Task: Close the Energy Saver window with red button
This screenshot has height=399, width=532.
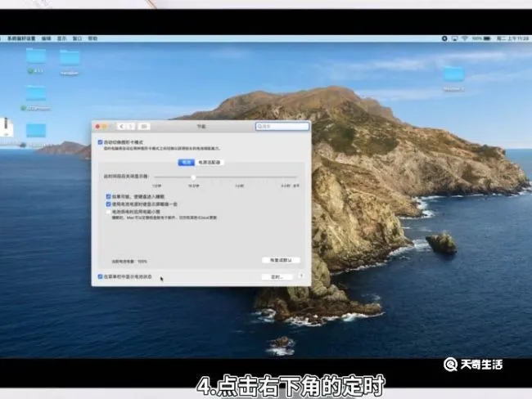Action: pos(97,127)
